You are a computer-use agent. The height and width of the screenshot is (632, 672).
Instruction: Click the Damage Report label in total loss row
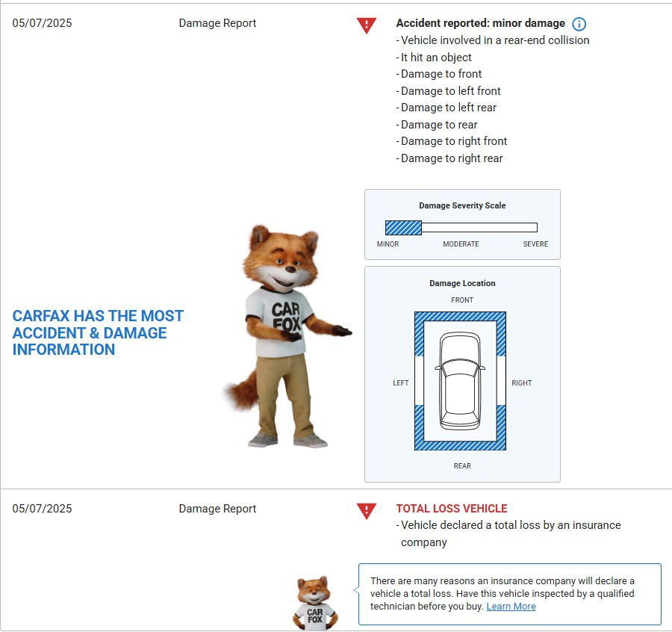[x=217, y=509]
